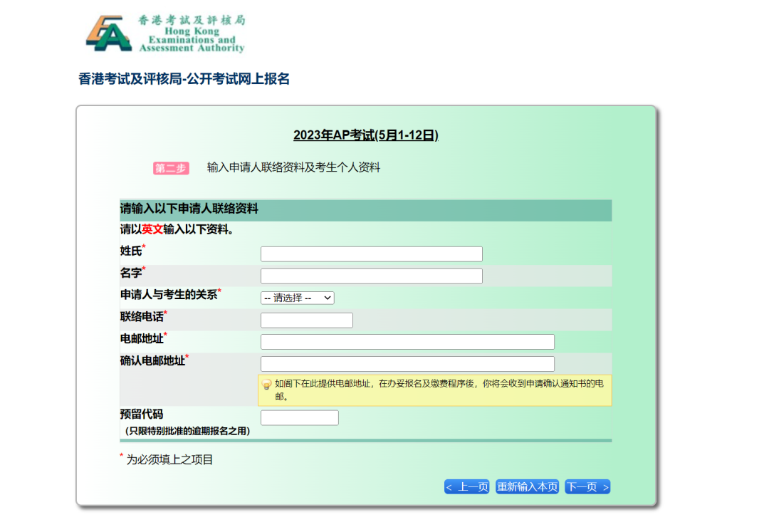769x532 pixels.
Task: Click into the 联络电话 phone field
Action: (306, 320)
